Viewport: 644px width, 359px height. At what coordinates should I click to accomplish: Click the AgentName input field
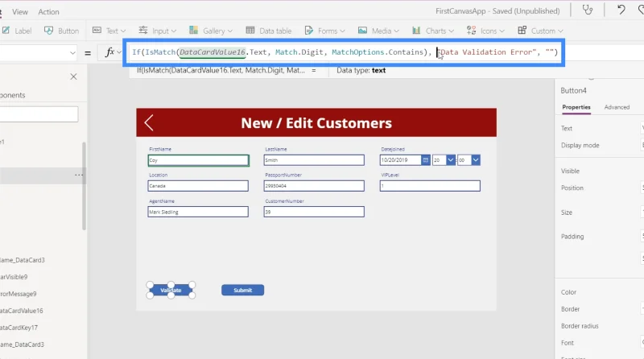point(198,212)
